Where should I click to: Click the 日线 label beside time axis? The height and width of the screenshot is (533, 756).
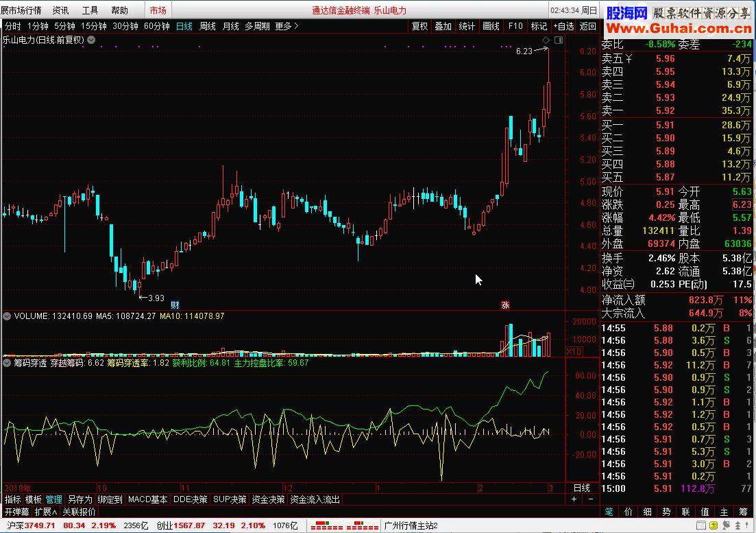(581, 488)
